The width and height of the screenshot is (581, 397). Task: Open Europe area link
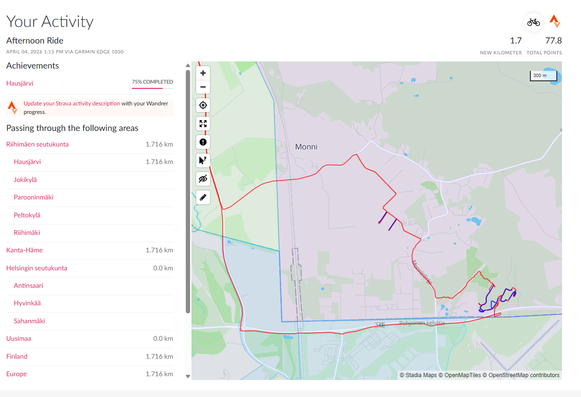16,374
